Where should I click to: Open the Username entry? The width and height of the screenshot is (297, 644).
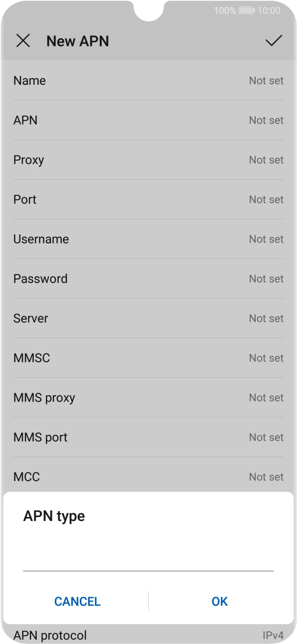point(148,239)
